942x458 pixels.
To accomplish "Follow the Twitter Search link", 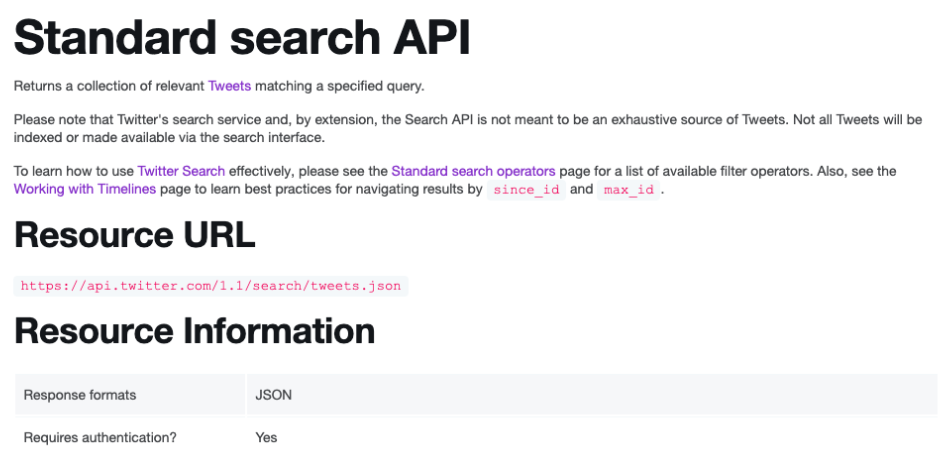I will click(x=181, y=171).
